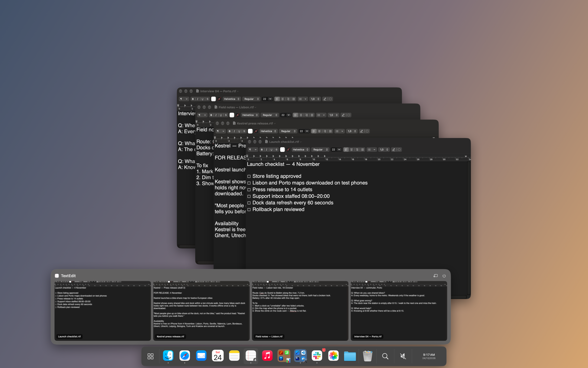
Task: Click the TextEdit quit power icon
Action: 444,276
